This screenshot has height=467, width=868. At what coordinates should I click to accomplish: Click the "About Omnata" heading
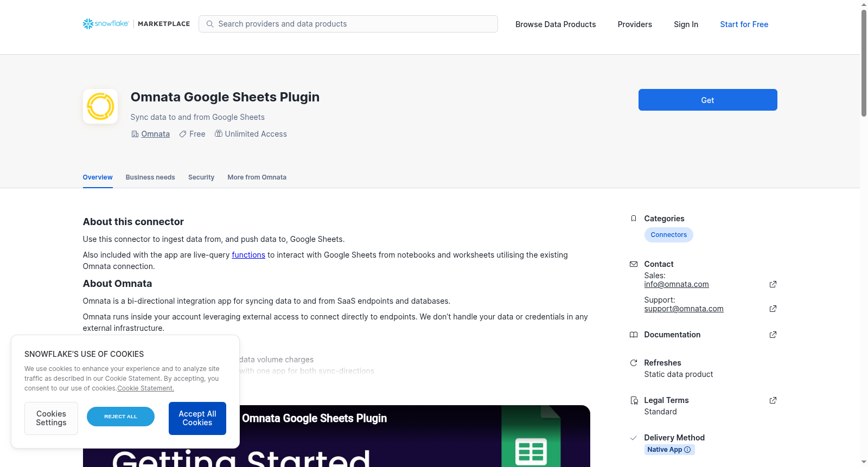click(118, 284)
